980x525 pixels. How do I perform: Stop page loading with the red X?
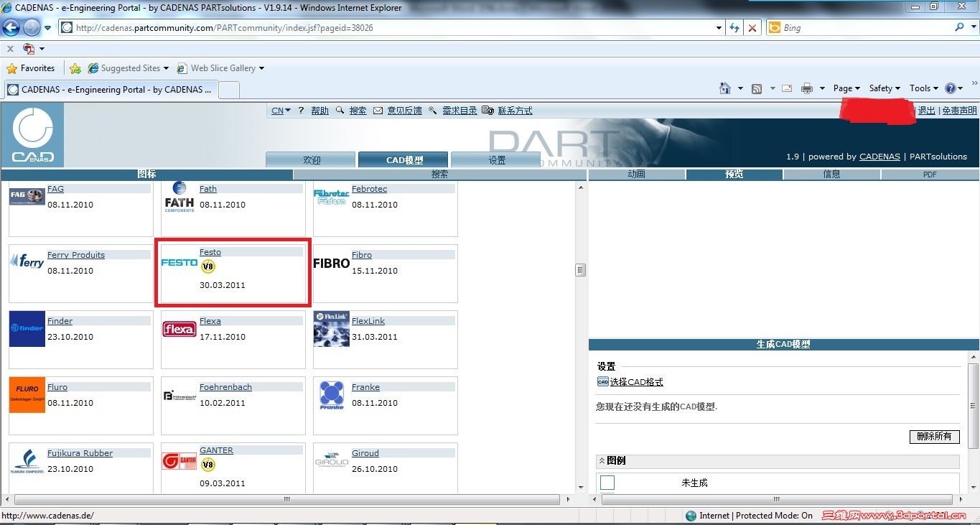click(752, 27)
